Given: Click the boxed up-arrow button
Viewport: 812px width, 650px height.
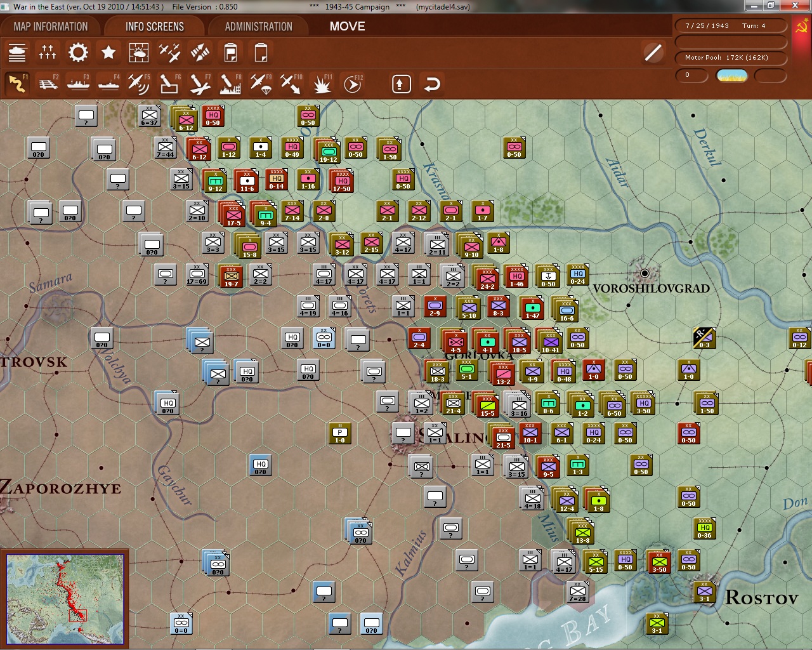Looking at the screenshot, I should [x=402, y=84].
